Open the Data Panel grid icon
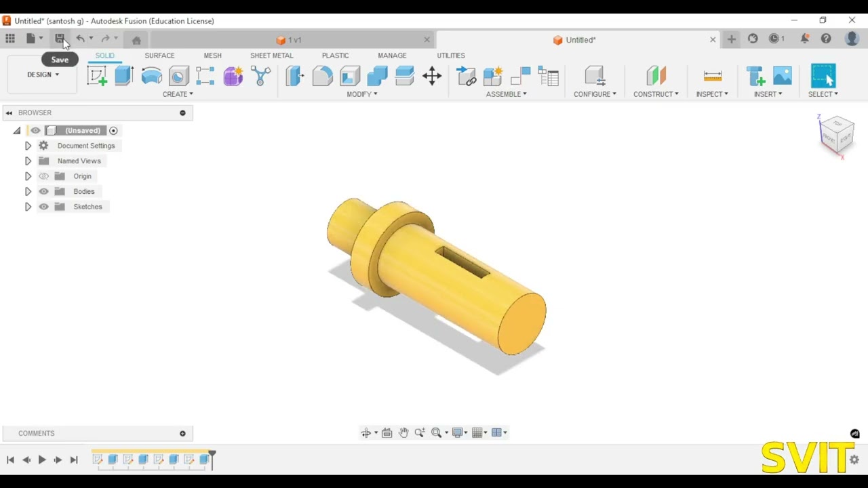Screen dimensions: 868x488 click(10, 39)
